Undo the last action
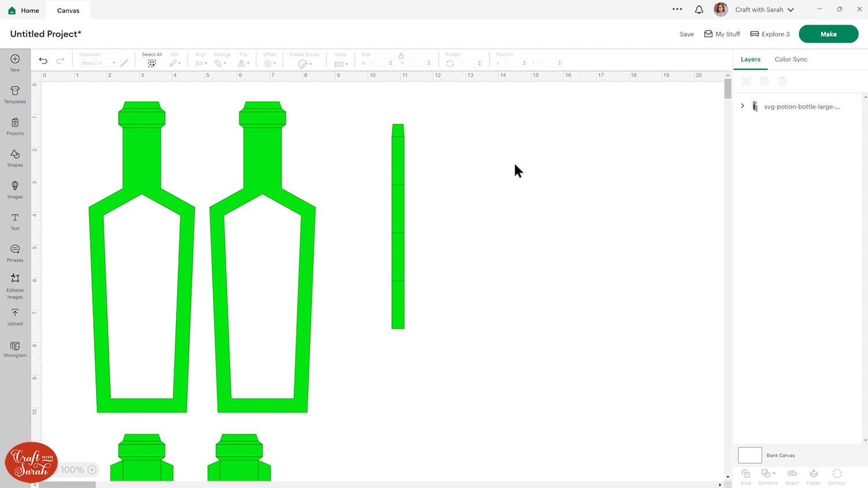 pyautogui.click(x=43, y=61)
